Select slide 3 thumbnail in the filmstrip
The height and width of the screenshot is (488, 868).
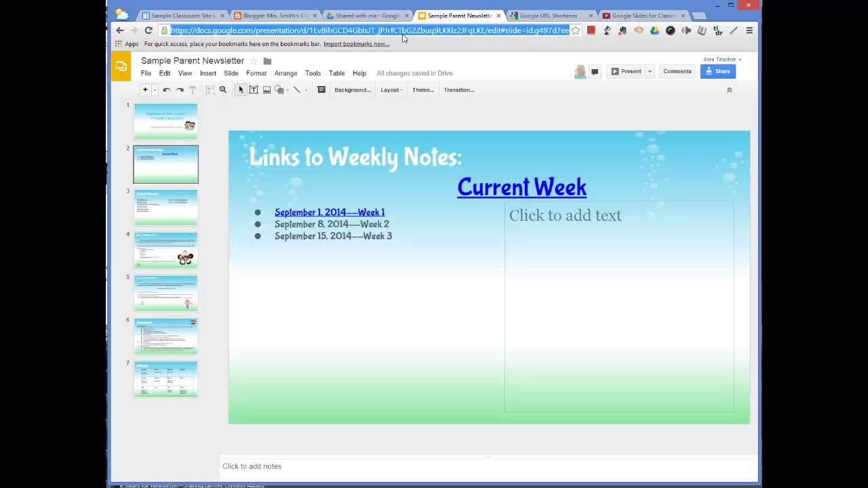[x=165, y=207]
